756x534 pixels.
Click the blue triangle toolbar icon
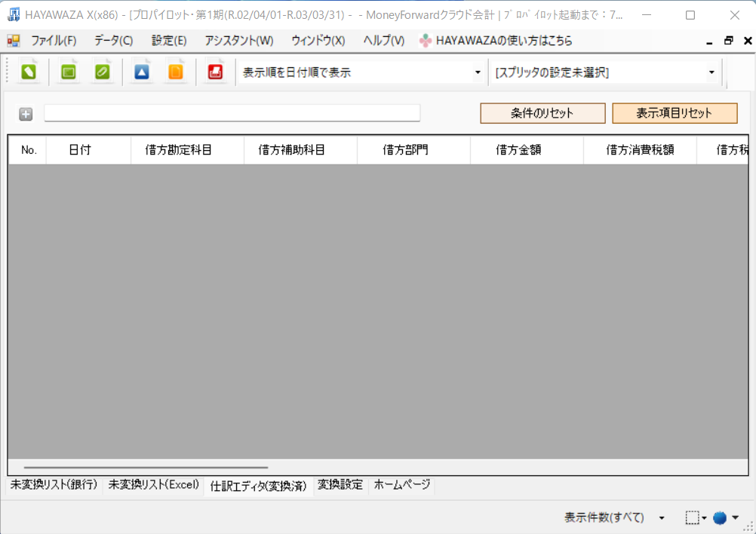142,72
